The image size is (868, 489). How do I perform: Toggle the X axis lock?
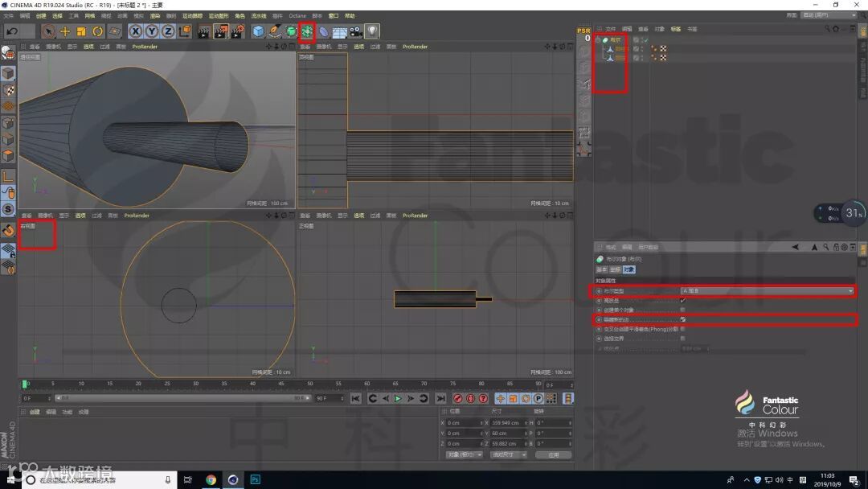pos(135,31)
